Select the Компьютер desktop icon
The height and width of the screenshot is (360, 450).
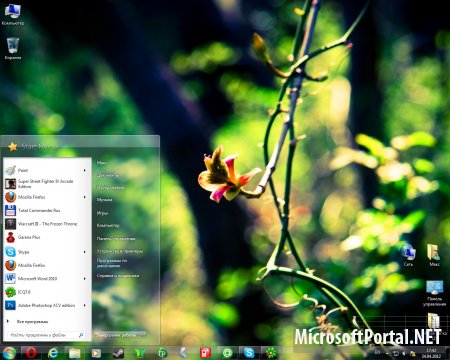pyautogui.click(x=13, y=14)
